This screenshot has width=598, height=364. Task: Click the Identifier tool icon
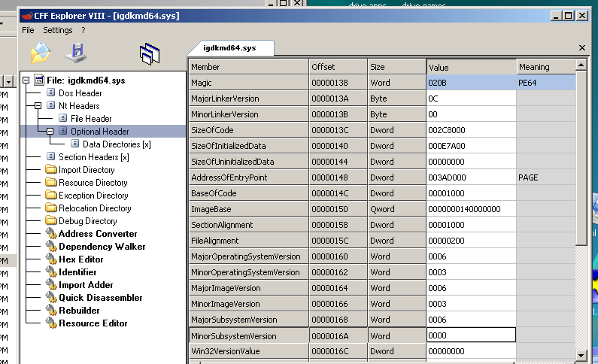(50, 271)
